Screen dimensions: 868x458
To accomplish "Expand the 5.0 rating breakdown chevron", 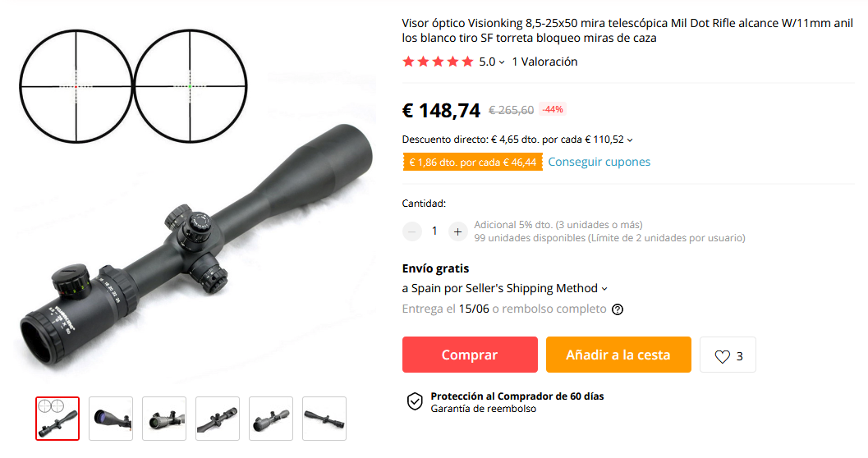I will click(502, 62).
